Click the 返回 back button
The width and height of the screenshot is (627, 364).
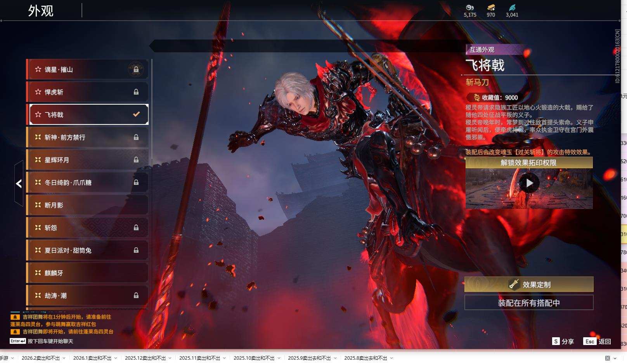(x=598, y=341)
